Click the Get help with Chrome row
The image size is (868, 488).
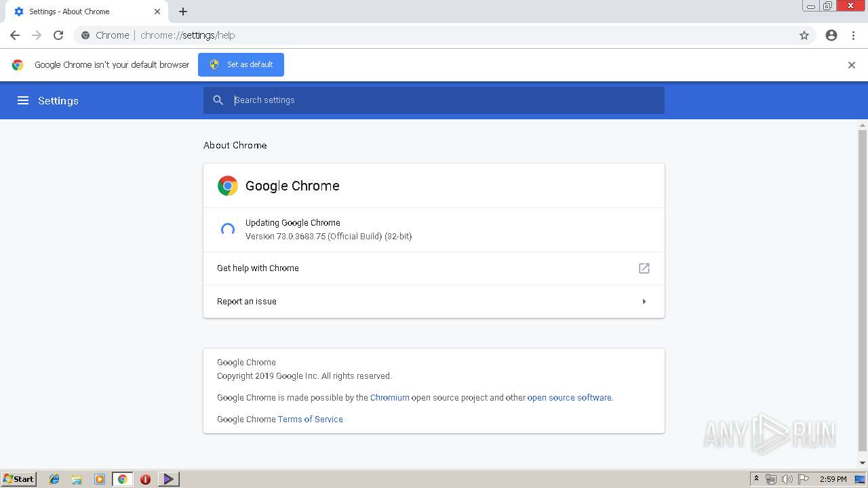tap(434, 268)
